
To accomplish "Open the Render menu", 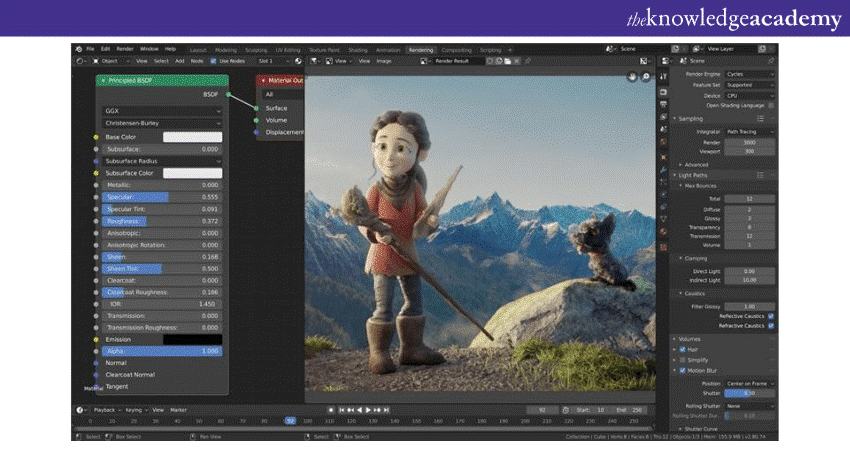I will [x=124, y=48].
